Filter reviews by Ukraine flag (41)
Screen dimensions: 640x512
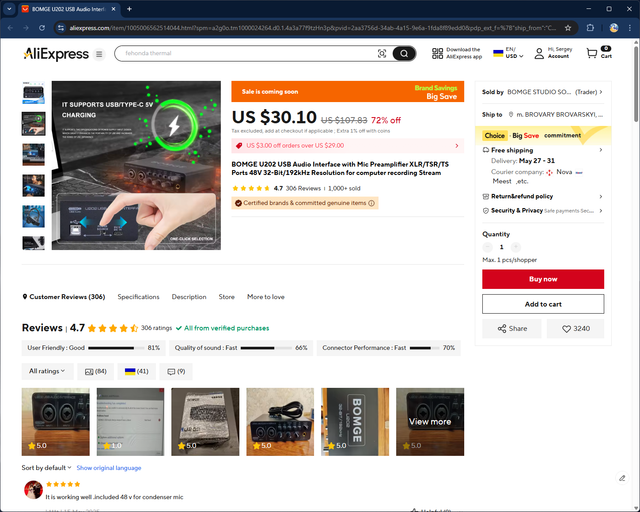click(137, 371)
